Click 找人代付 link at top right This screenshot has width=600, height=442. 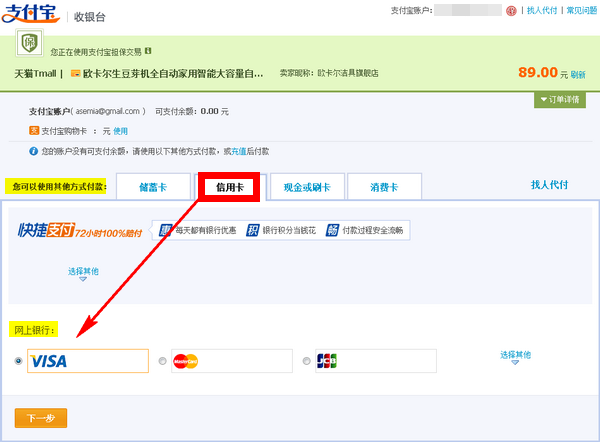[x=541, y=10]
